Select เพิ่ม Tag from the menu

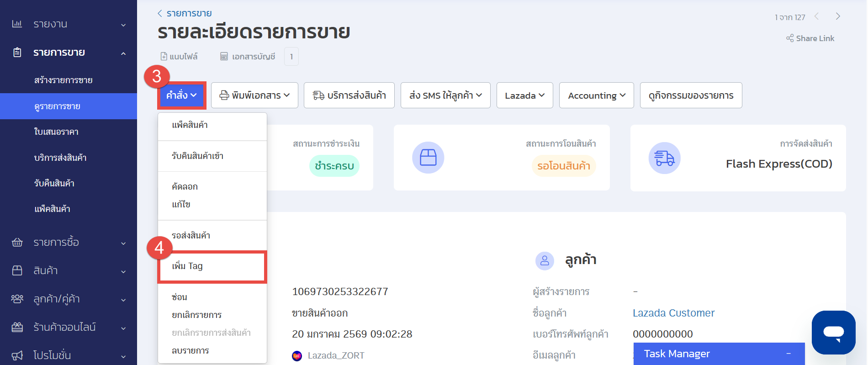click(x=187, y=266)
